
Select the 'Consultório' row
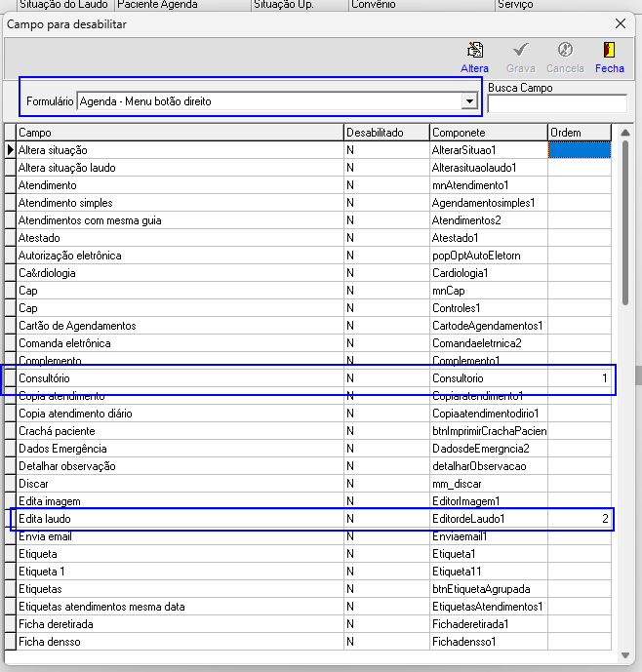(307, 378)
